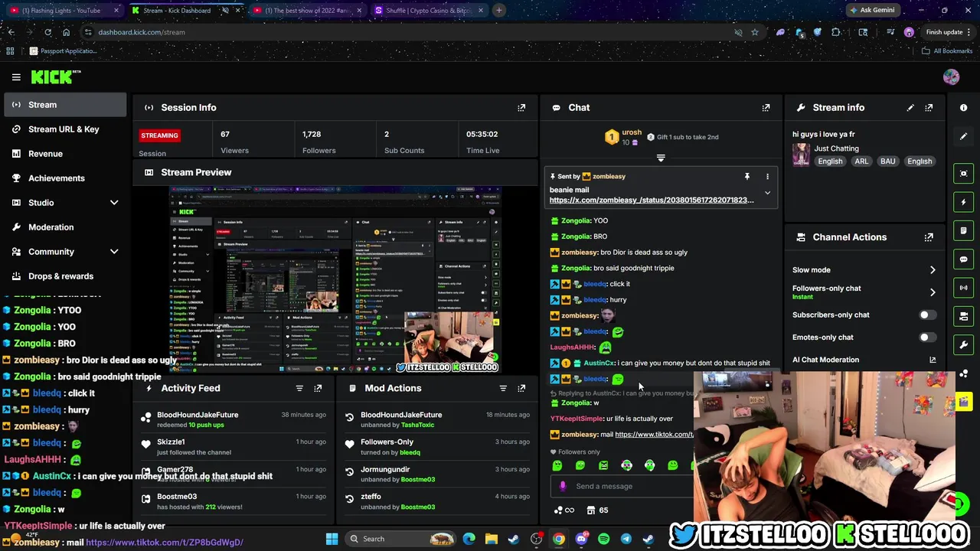The height and width of the screenshot is (551, 980).
Task: Open All Bookmarks folder
Action: click(x=947, y=51)
